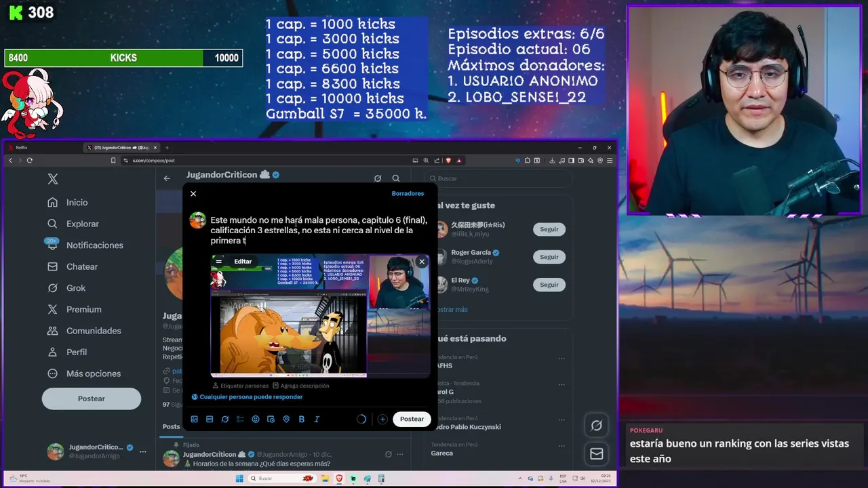Open options for Pedro Pablo Kuczynski trend
868x488 pixels.
(561, 420)
